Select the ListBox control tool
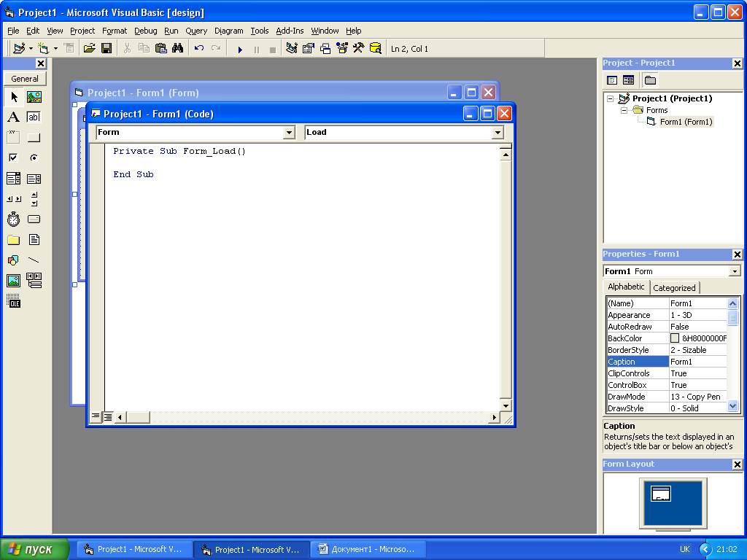The height and width of the screenshot is (560, 747). [x=34, y=179]
